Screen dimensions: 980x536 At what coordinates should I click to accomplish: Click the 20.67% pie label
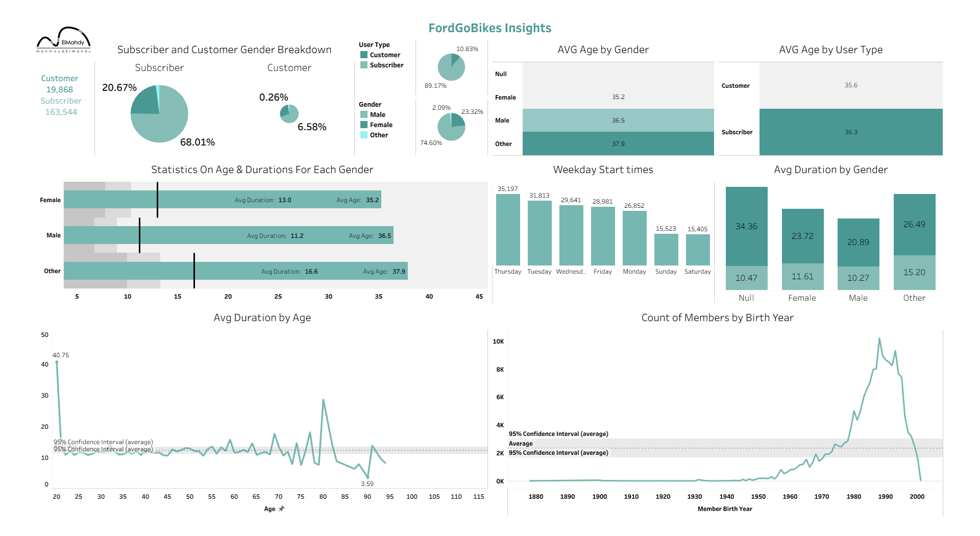pyautogui.click(x=119, y=87)
